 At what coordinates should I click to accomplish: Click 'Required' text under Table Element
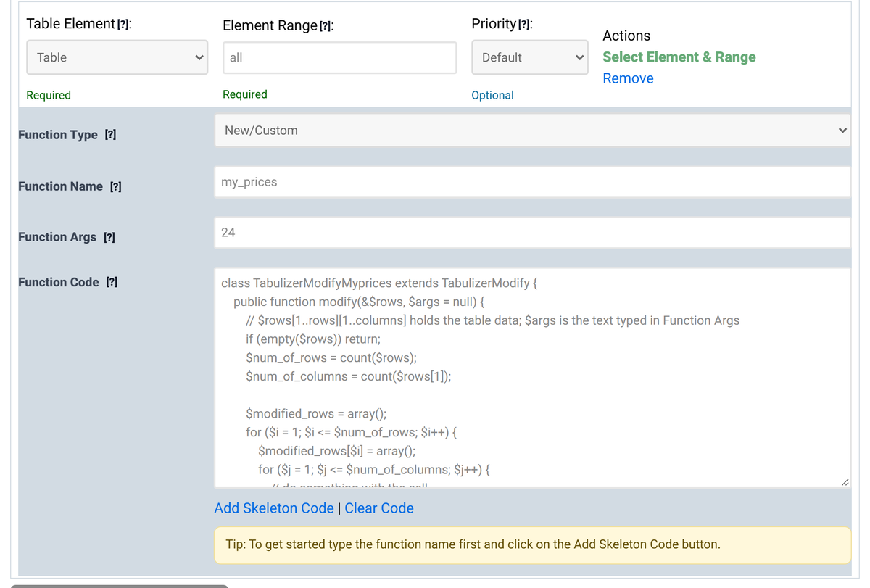(x=49, y=95)
